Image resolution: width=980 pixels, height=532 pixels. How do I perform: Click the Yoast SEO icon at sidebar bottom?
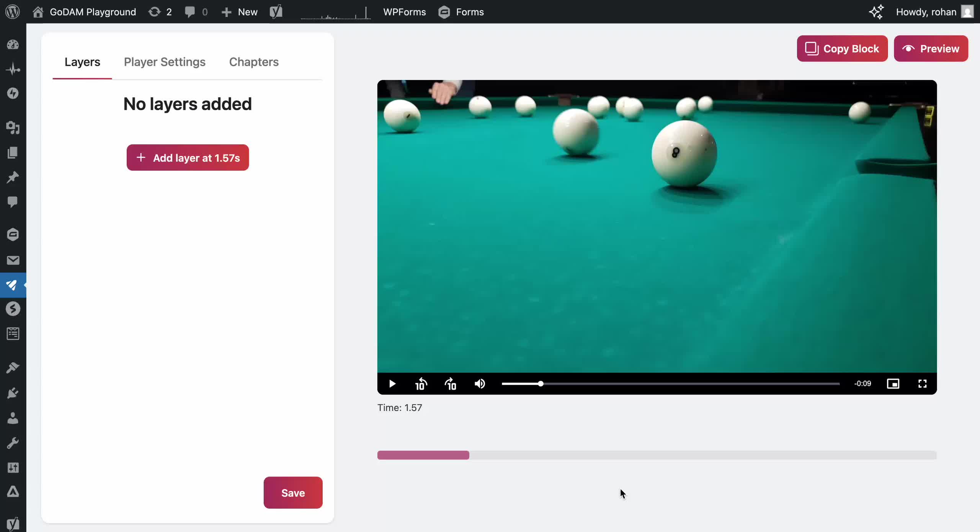pos(14,523)
